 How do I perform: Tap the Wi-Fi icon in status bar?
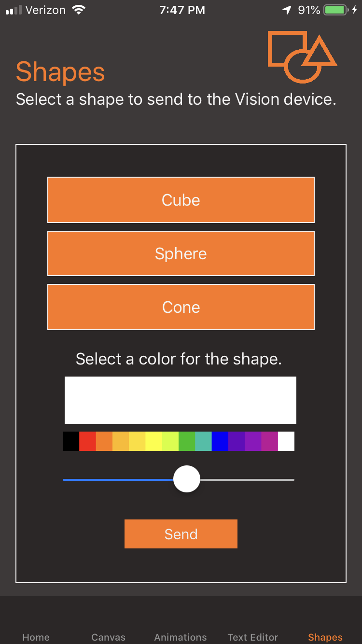click(x=78, y=10)
